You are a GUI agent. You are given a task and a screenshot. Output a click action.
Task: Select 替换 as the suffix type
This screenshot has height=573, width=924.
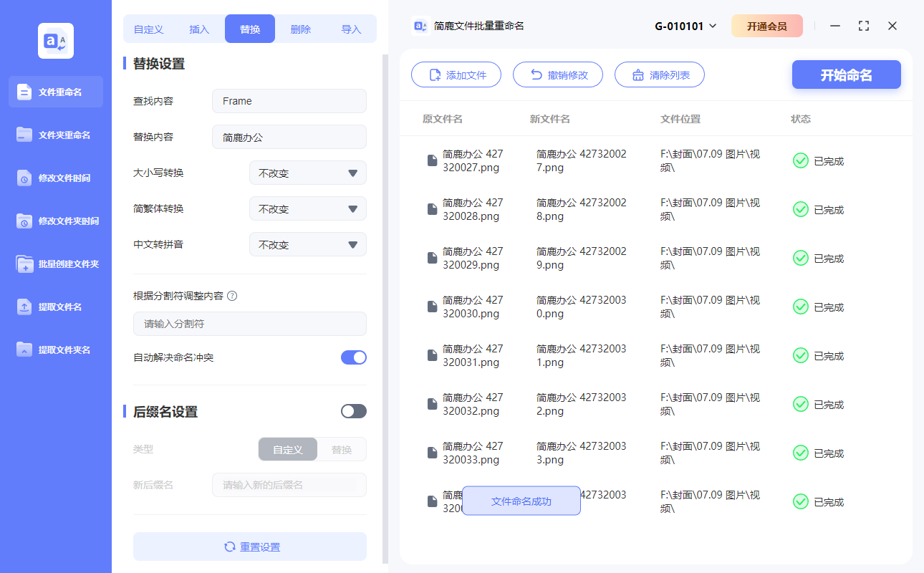342,450
